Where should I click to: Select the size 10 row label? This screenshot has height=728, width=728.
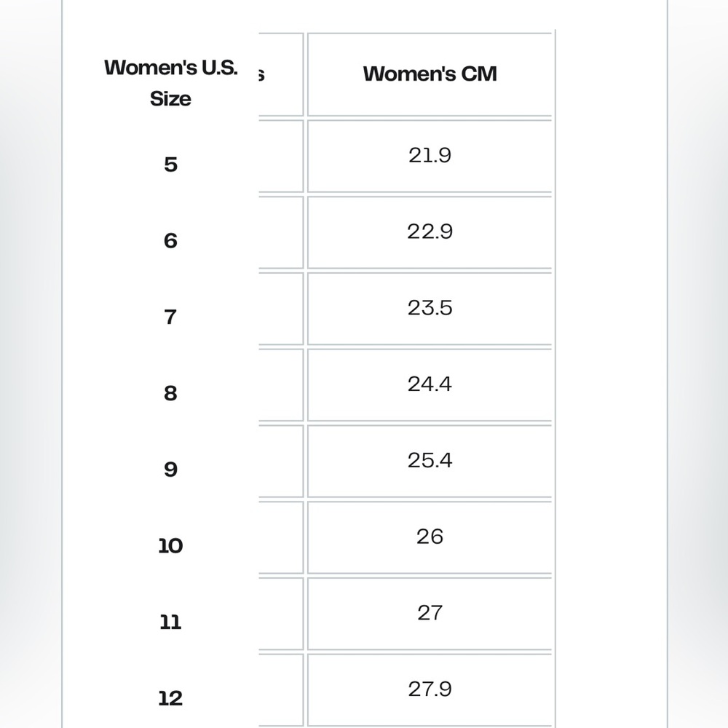click(170, 546)
